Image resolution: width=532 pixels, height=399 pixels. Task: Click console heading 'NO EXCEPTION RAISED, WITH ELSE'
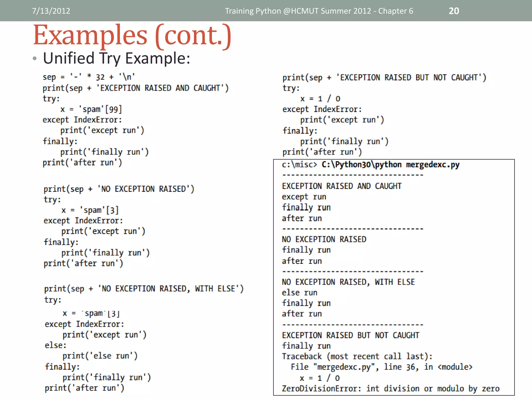coord(348,282)
